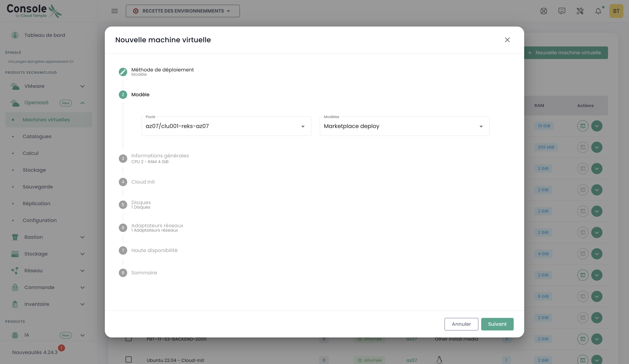Jump to step 4 Cloud Init

[x=143, y=182]
